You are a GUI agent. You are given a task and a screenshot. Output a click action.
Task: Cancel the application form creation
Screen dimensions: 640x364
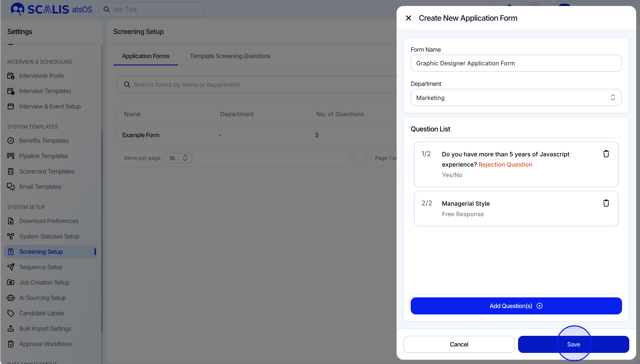pyautogui.click(x=459, y=344)
